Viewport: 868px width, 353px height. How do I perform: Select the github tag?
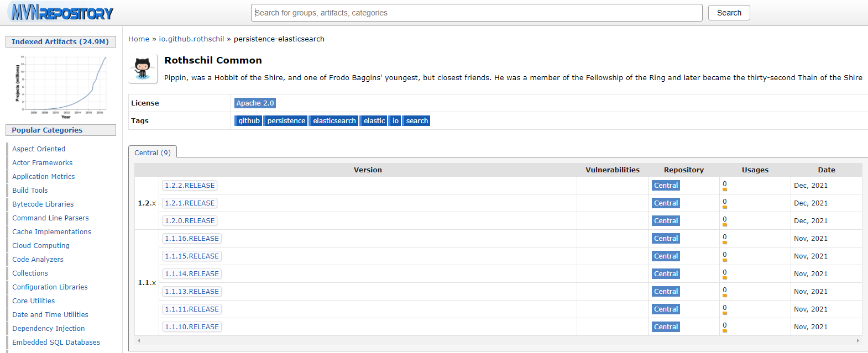(249, 121)
